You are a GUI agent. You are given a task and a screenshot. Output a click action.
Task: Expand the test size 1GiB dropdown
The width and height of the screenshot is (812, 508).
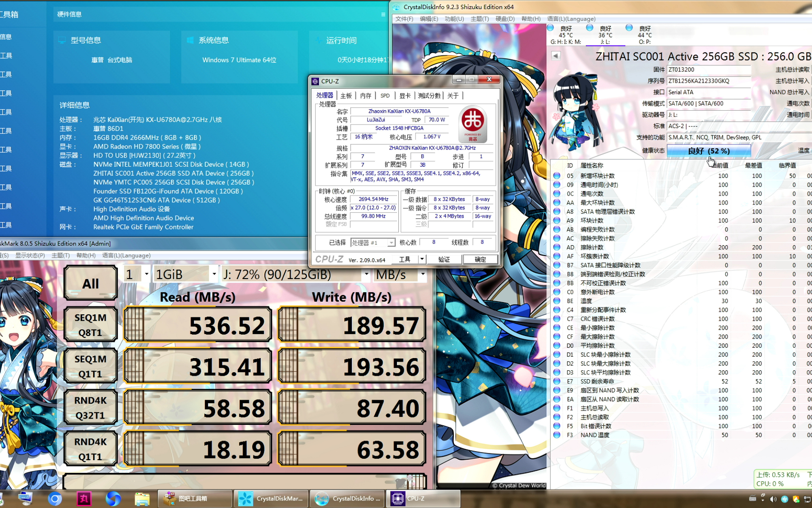pyautogui.click(x=214, y=274)
